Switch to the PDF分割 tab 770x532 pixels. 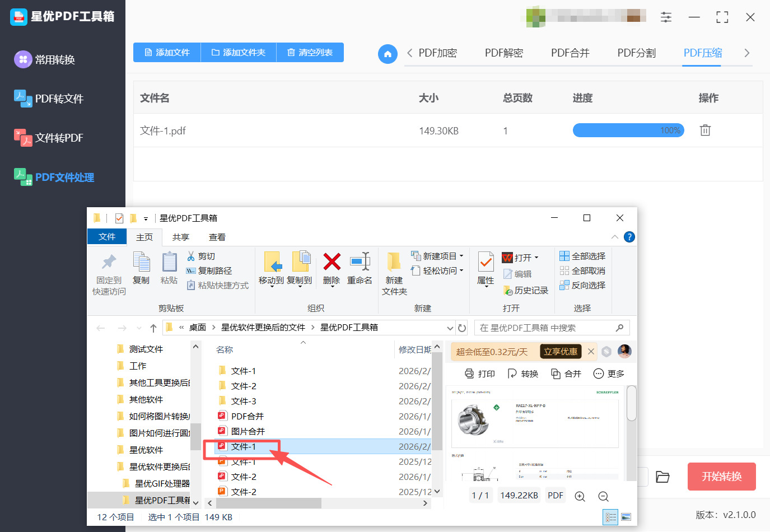pos(637,53)
